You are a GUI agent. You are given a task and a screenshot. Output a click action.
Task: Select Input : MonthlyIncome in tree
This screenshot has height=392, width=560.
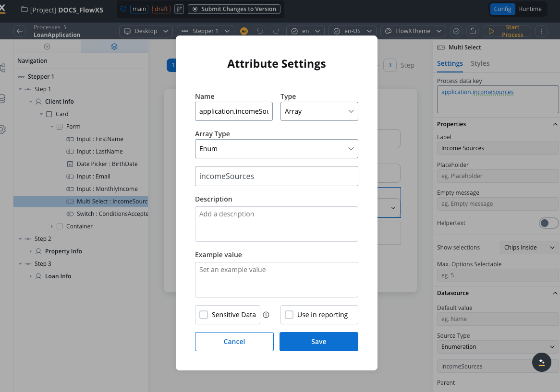[81, 189]
